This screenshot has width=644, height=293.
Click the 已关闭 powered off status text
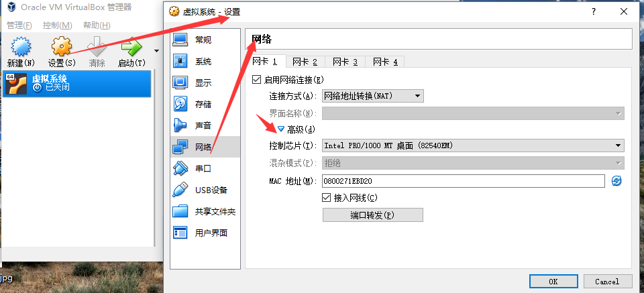coord(58,87)
